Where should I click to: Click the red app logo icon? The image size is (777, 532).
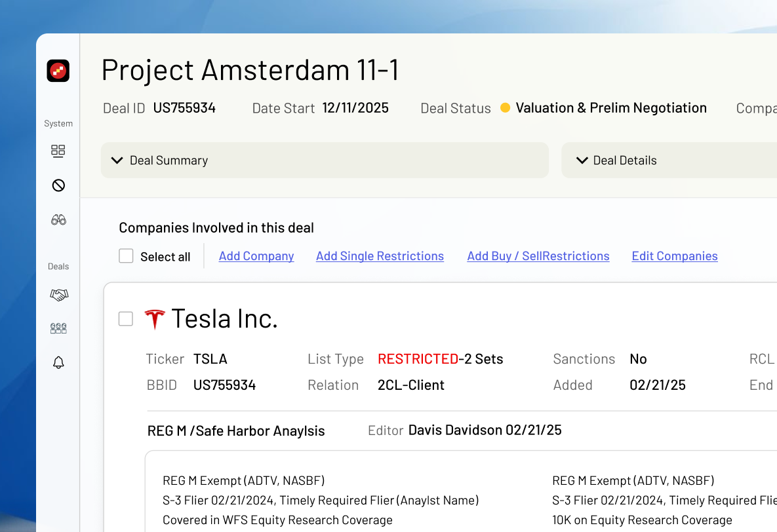pos(58,70)
